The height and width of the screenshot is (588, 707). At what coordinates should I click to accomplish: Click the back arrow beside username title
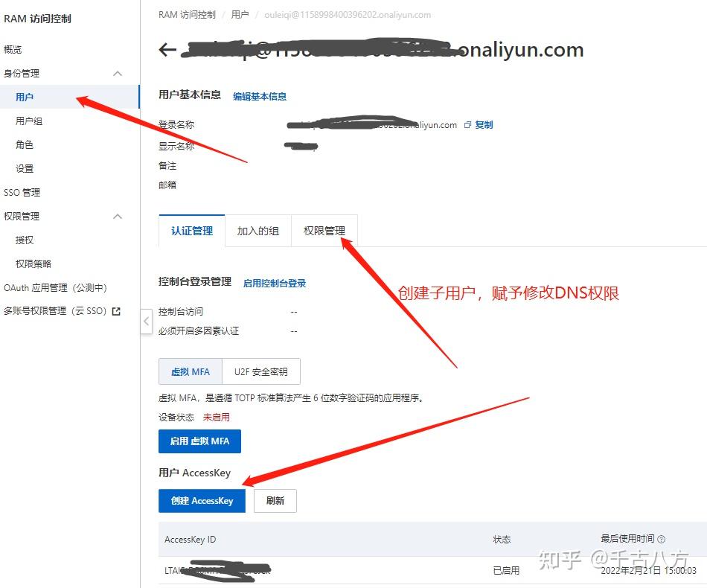167,50
